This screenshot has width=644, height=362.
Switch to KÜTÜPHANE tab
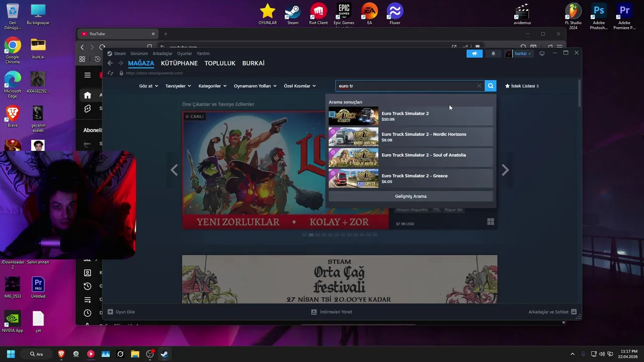[x=179, y=63]
